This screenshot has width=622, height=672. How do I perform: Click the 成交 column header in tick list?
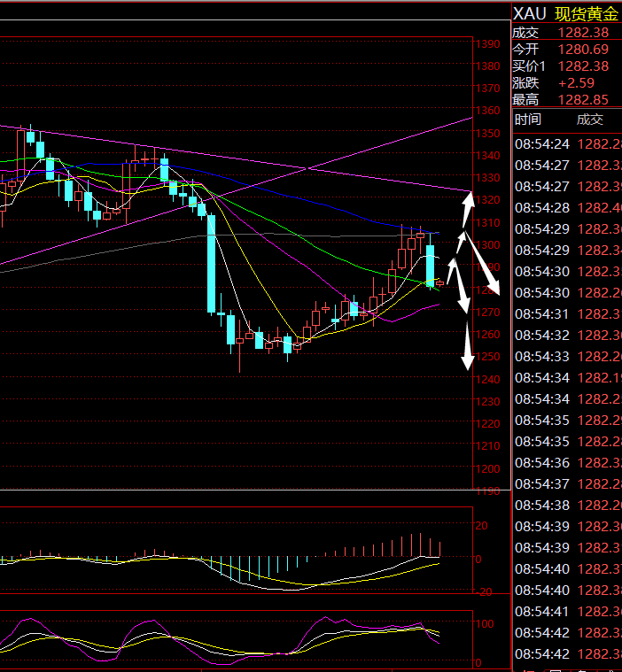589,120
